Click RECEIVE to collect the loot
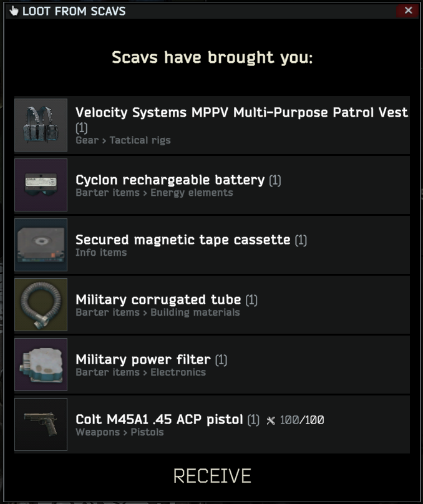This screenshot has width=423, height=504. point(212,476)
